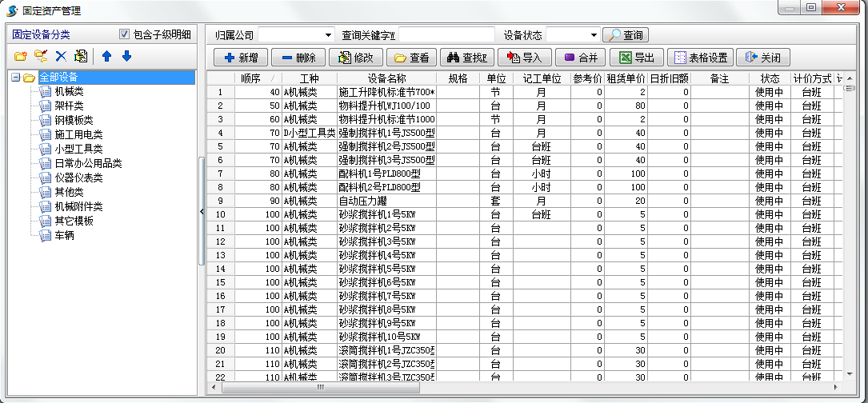Click 设备名称 column header
Viewport: 868px width, 403px height.
pos(386,78)
